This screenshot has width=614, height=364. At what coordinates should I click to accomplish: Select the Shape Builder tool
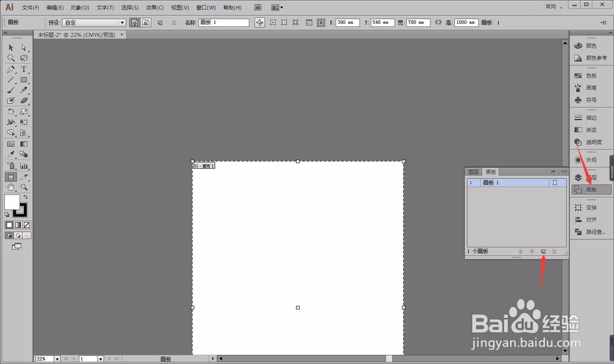11,133
